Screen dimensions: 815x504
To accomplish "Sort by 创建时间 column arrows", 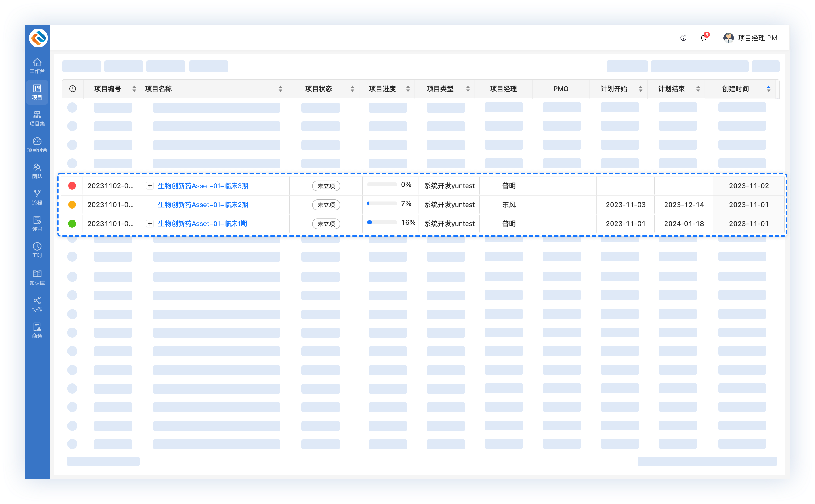I will 768,89.
